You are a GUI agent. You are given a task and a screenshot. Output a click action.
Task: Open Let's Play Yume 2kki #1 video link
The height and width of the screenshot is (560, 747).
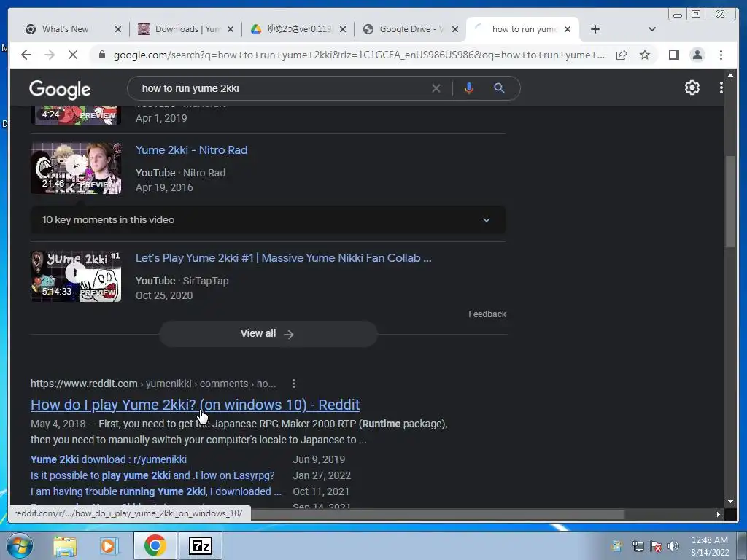[284, 258]
